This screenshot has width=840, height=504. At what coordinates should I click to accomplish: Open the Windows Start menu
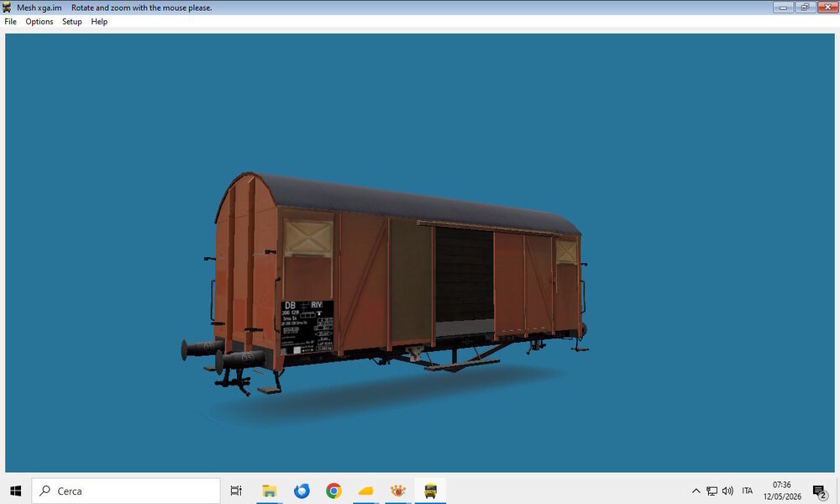click(15, 491)
